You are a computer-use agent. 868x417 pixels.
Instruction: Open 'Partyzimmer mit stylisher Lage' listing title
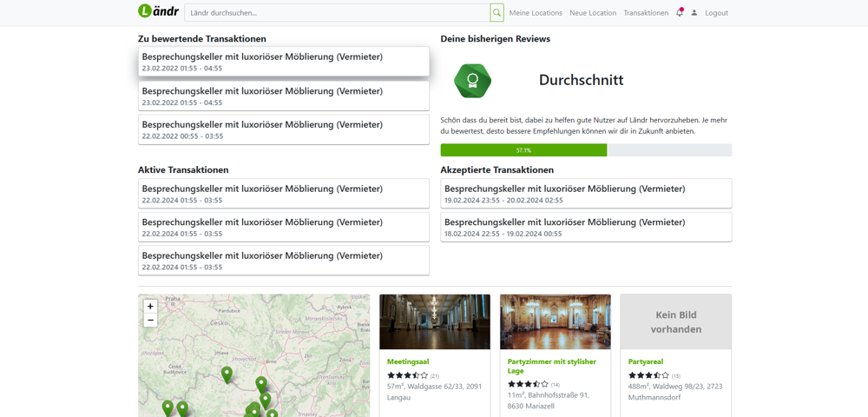coord(552,366)
